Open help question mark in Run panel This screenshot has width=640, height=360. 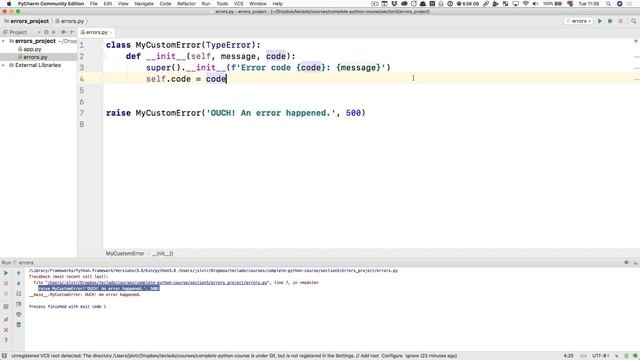tap(6, 340)
